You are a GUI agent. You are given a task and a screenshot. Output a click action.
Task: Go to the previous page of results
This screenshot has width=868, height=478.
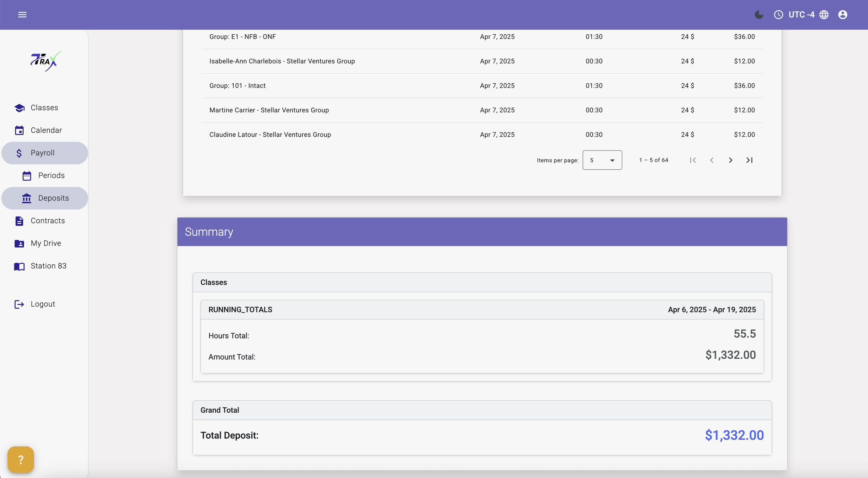(712, 160)
